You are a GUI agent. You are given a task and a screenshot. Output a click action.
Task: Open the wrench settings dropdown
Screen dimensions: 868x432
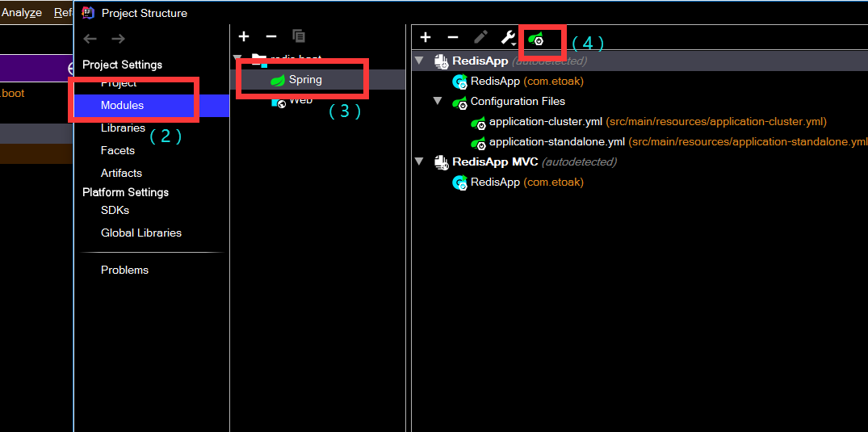pos(509,37)
